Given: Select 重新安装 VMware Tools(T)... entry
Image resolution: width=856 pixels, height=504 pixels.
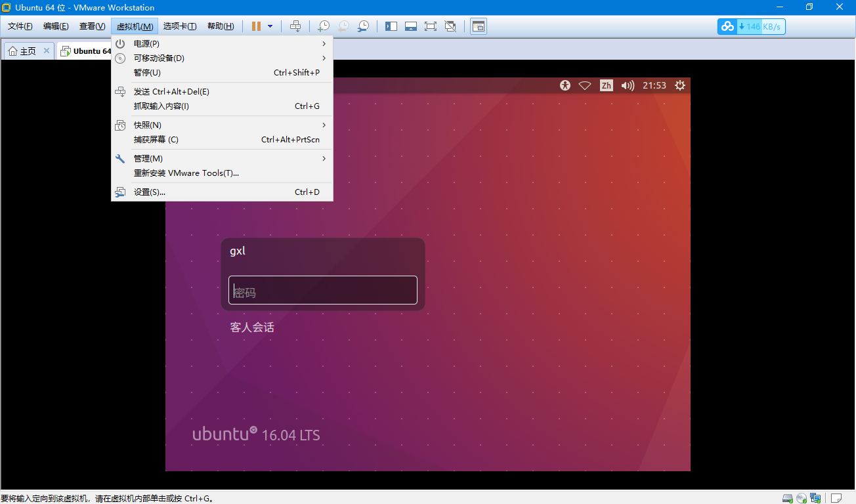Looking at the screenshot, I should tap(222, 173).
